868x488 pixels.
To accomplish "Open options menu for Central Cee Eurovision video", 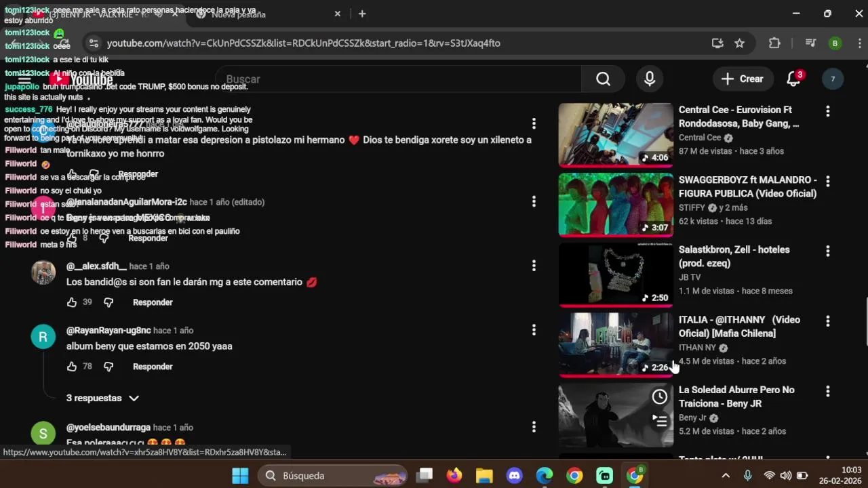I will (x=827, y=110).
